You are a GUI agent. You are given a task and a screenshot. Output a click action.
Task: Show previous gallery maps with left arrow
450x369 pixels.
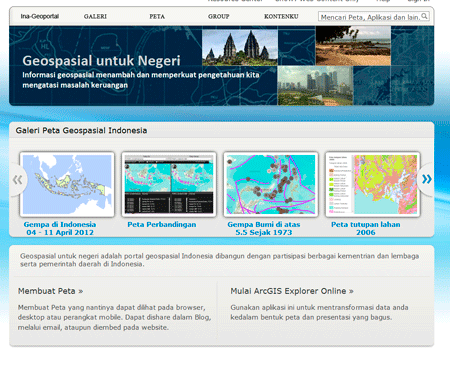tap(18, 180)
